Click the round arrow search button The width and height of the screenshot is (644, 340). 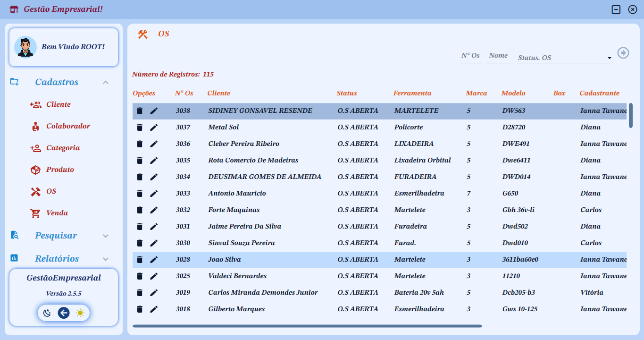(623, 53)
